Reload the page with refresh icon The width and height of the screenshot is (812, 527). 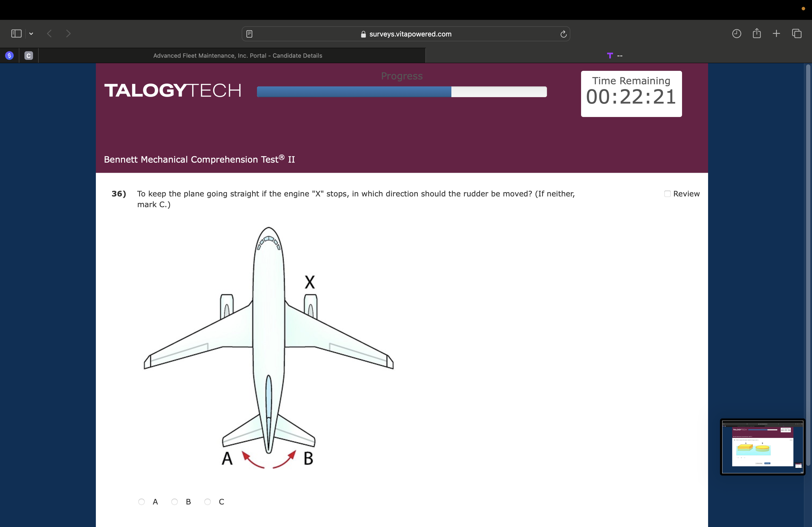(563, 34)
